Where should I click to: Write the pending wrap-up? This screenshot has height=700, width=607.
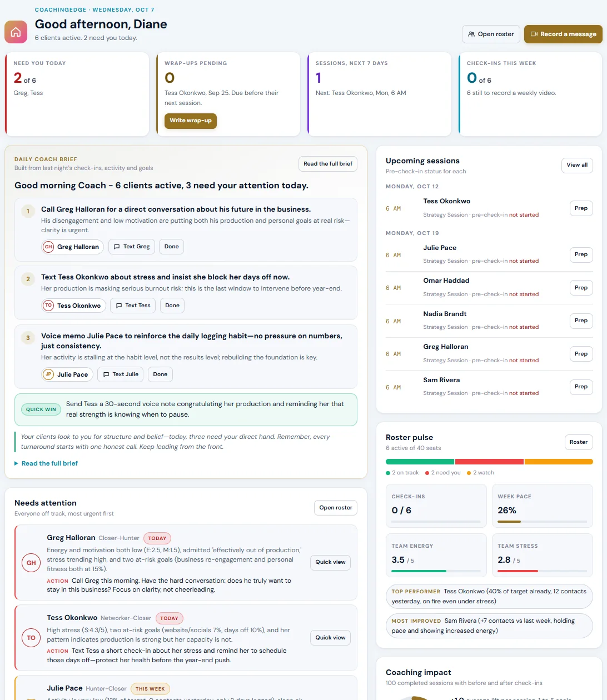pyautogui.click(x=190, y=121)
